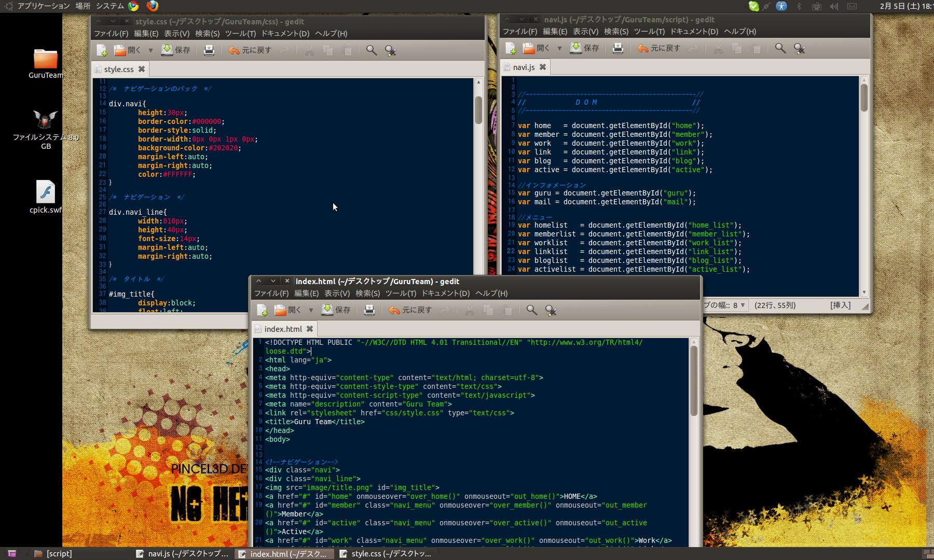The height and width of the screenshot is (560, 934).
Task: Open the アプリケーション system menu
Action: (x=43, y=6)
